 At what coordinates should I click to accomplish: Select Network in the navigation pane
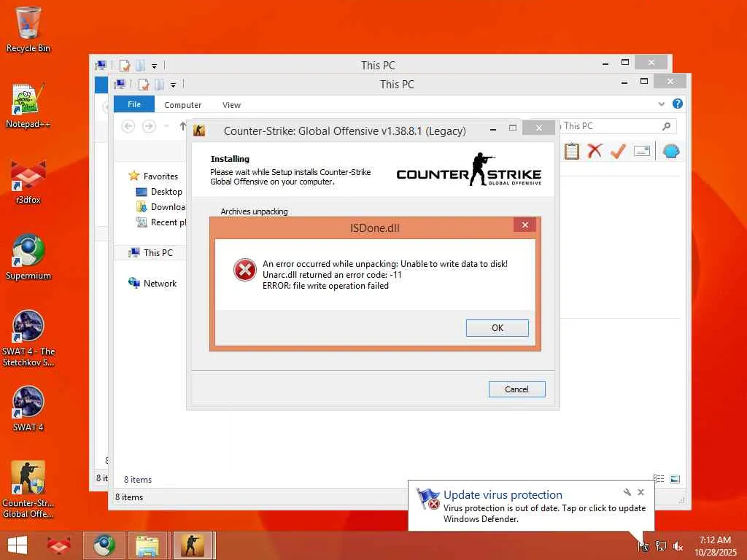152,284
